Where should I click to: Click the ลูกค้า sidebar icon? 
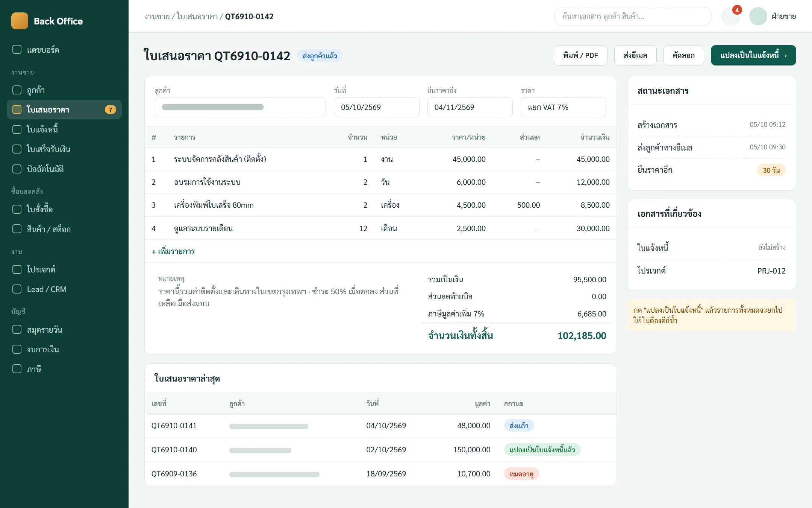[17, 90]
